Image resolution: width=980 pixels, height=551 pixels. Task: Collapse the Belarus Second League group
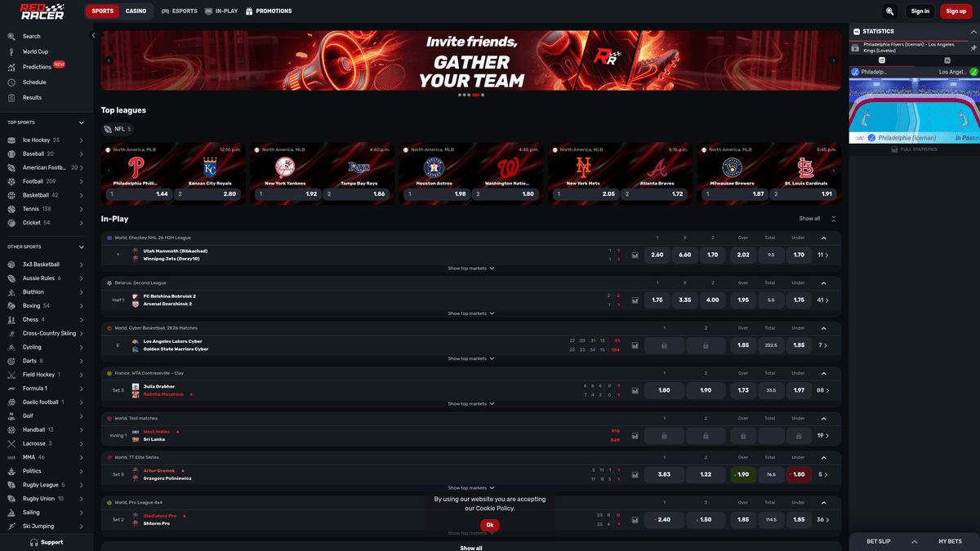coord(823,283)
